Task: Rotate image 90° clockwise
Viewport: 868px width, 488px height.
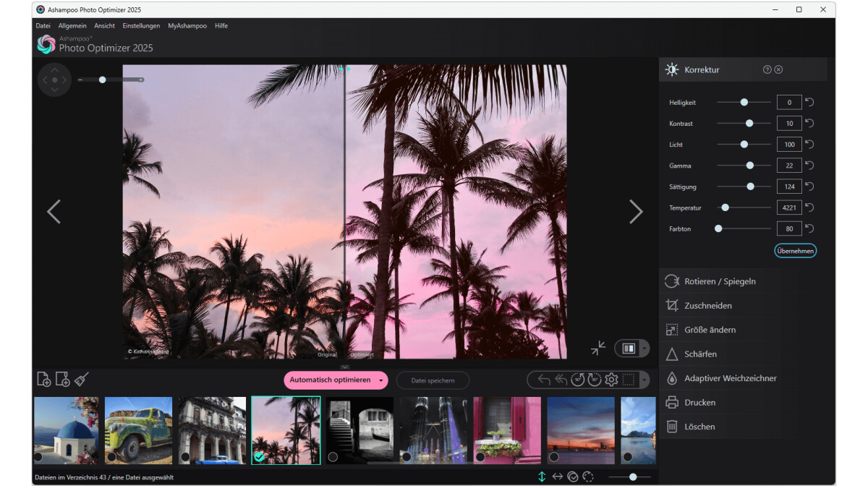Action: 595,380
